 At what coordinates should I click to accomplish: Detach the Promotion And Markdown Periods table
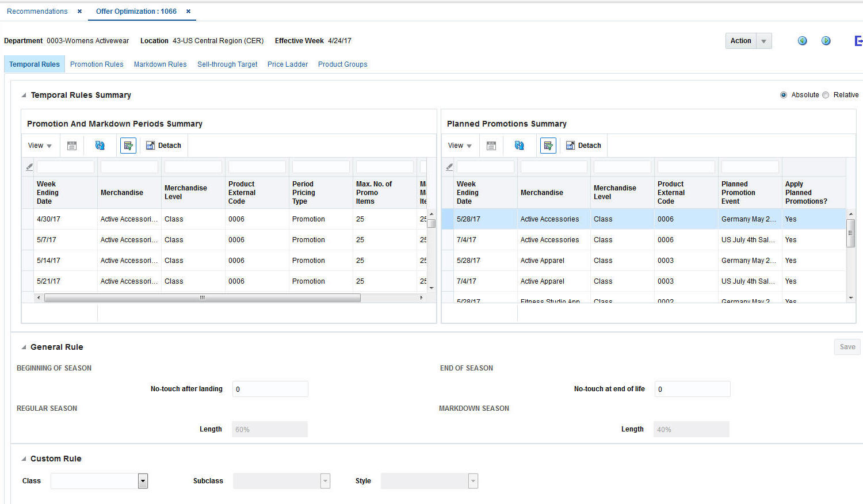(163, 146)
